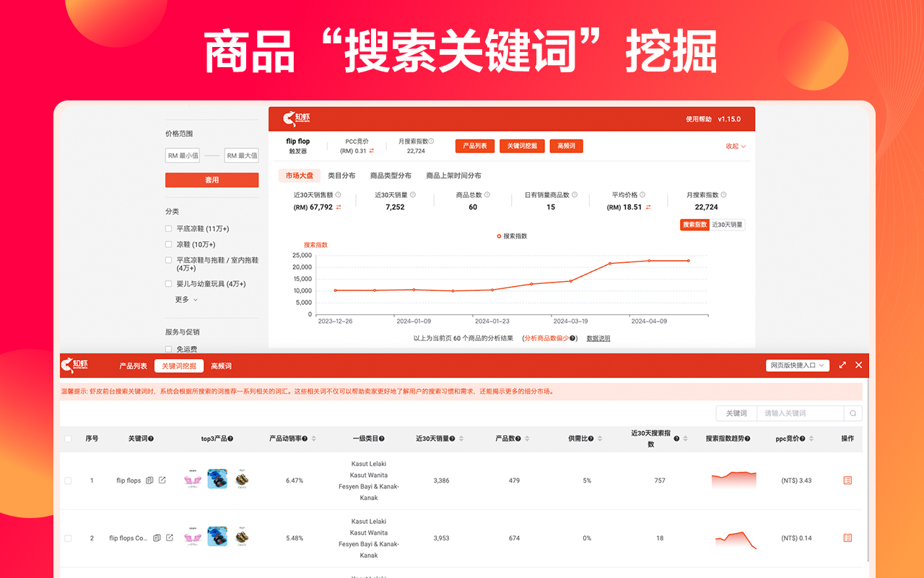This screenshot has width=924, height=578.
Task: Open the 高频词 tab in the keyword panel
Action: [221, 365]
